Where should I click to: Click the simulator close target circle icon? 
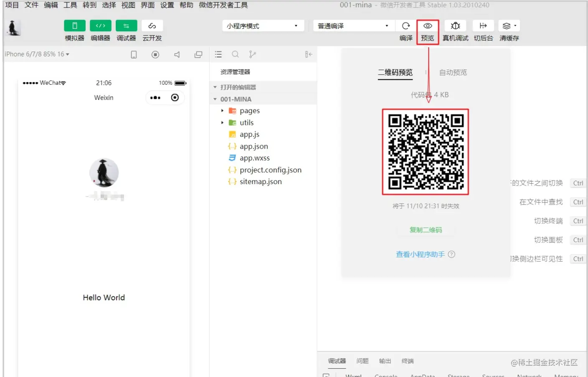[175, 98]
